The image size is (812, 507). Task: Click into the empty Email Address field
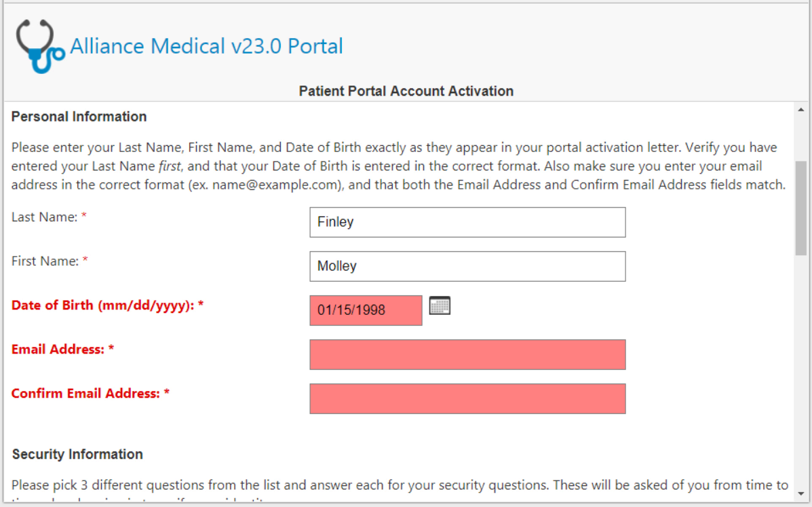click(467, 354)
